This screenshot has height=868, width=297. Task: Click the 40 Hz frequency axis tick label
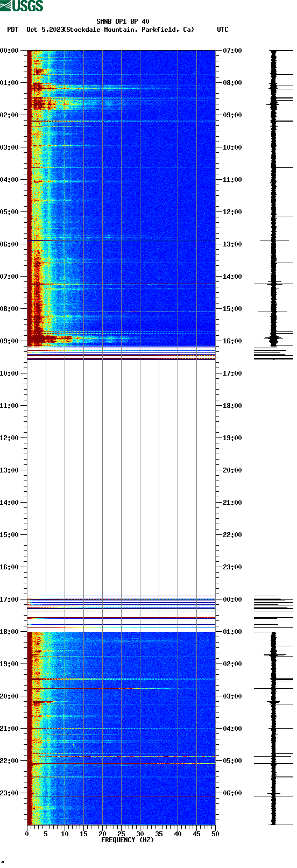click(178, 834)
